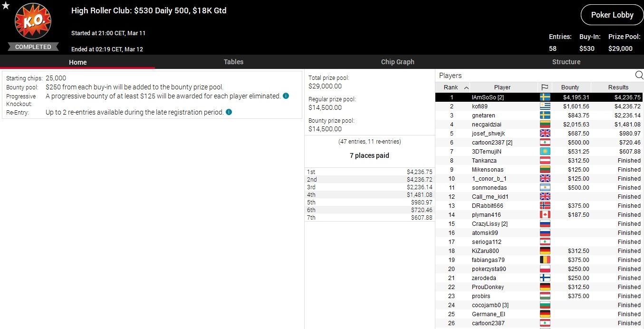This screenshot has width=644, height=329.
Task: Sort the list by Bounty header
Action: (570, 87)
